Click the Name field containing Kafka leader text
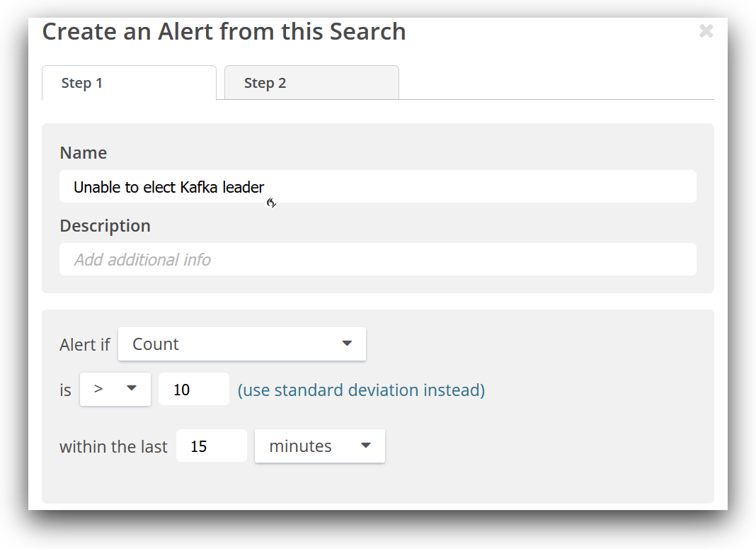This screenshot has width=756, height=549. pyautogui.click(x=377, y=187)
